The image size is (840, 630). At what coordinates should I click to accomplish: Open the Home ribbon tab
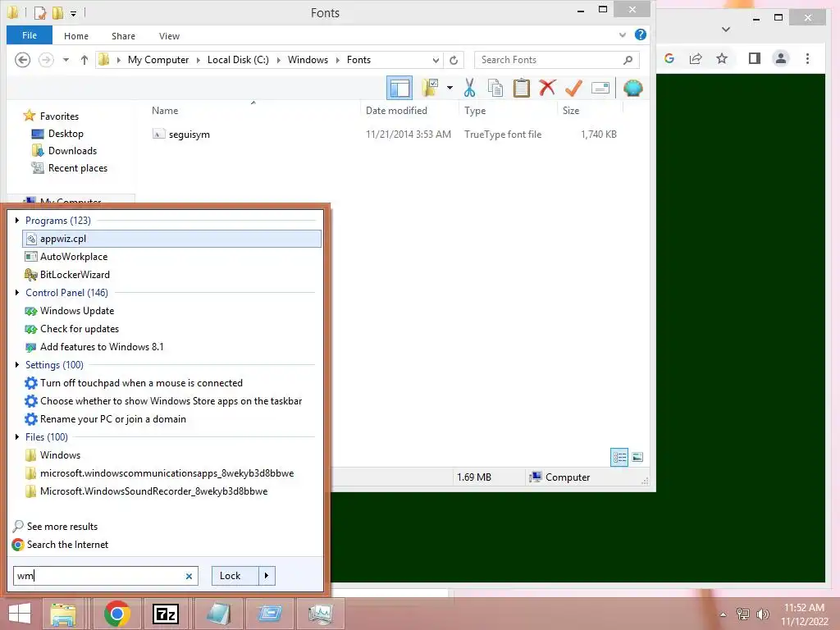click(76, 36)
